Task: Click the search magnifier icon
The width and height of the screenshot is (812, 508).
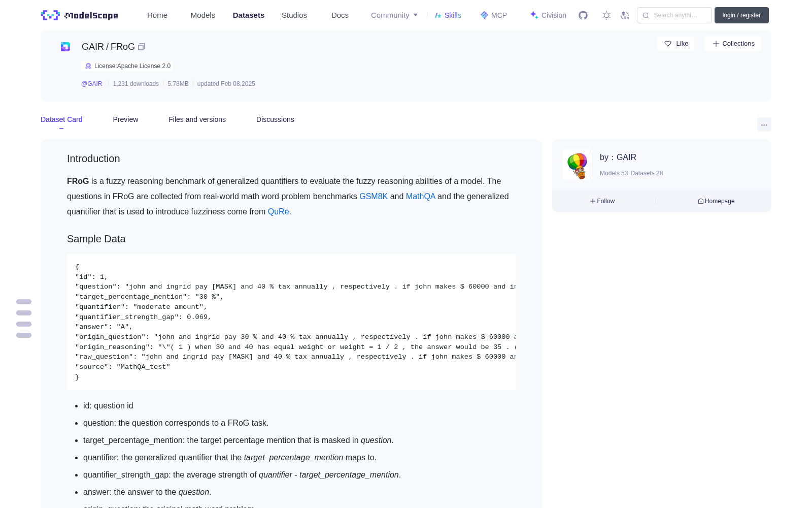Action: 646,15
